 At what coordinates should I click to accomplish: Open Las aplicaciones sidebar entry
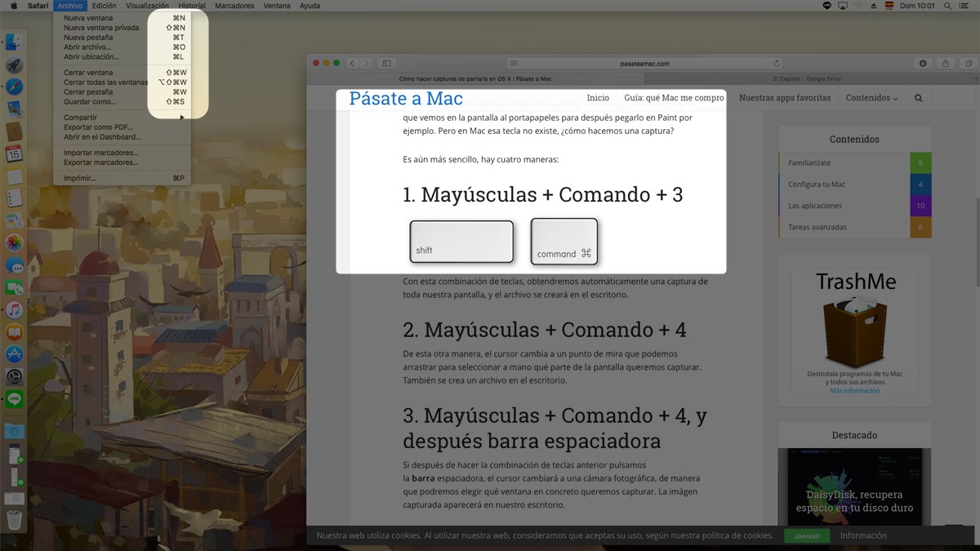click(854, 206)
